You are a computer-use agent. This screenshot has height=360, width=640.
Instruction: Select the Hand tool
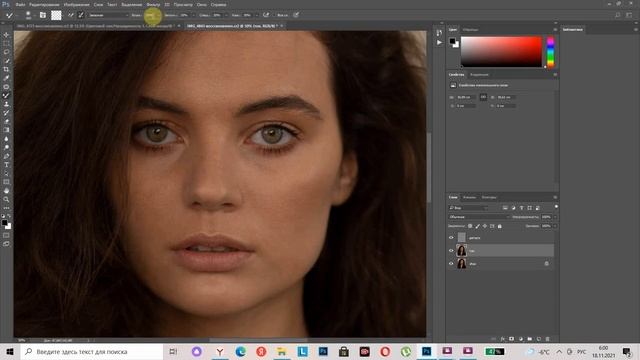(x=6, y=191)
